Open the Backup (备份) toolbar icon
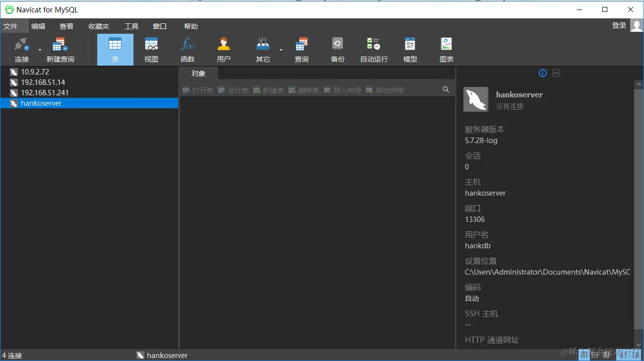644x361 pixels. click(337, 50)
